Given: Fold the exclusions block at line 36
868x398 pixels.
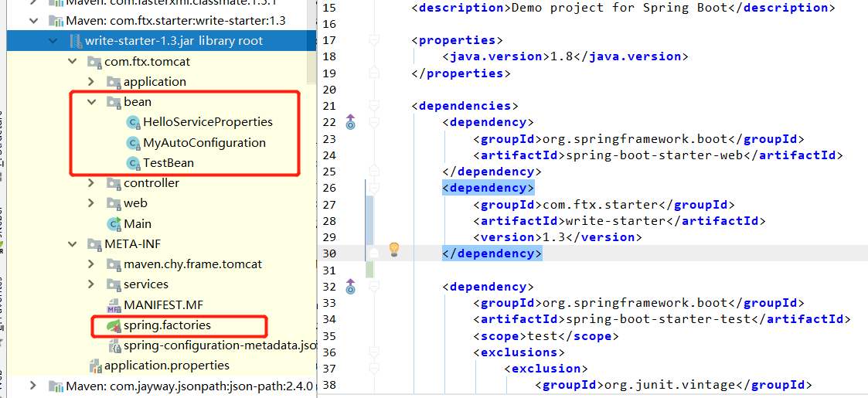Looking at the screenshot, I should (x=375, y=352).
